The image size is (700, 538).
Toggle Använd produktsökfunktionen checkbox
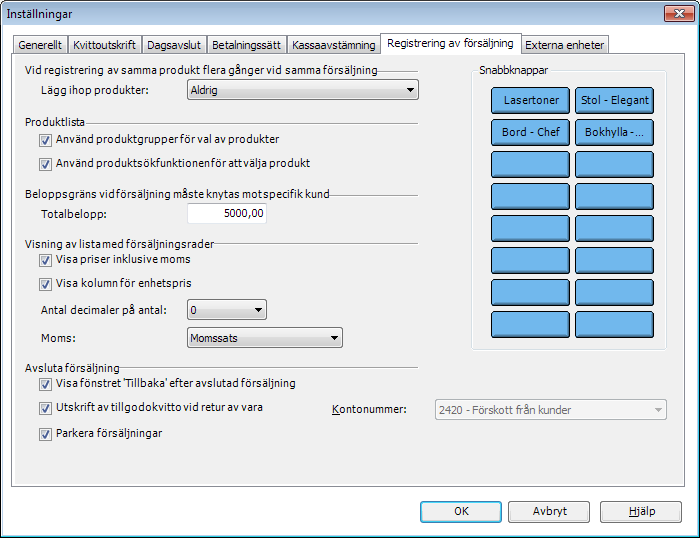point(45,164)
